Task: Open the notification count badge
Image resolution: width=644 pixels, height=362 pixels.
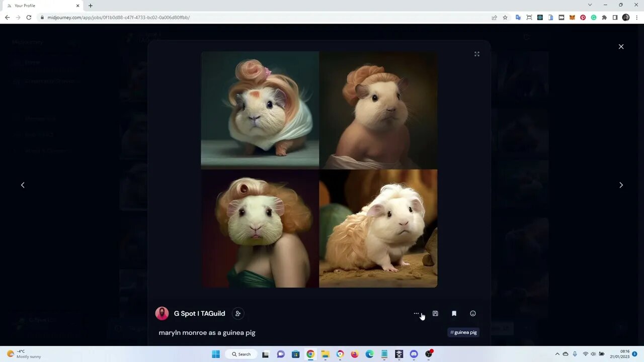Action: coord(635,354)
